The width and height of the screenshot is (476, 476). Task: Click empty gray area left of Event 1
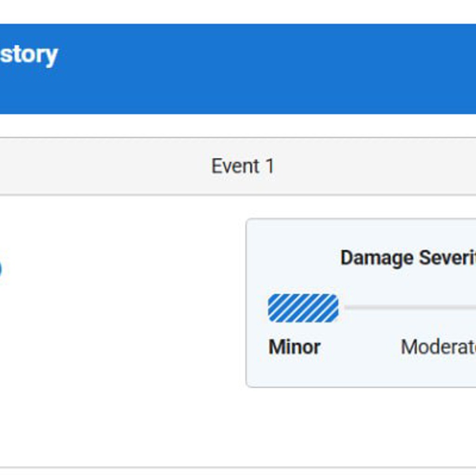point(103,166)
